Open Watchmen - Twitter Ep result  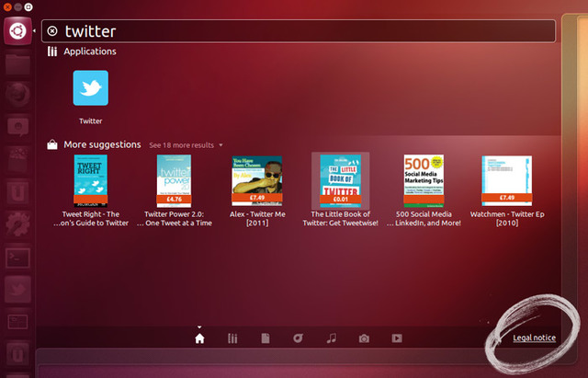point(507,190)
